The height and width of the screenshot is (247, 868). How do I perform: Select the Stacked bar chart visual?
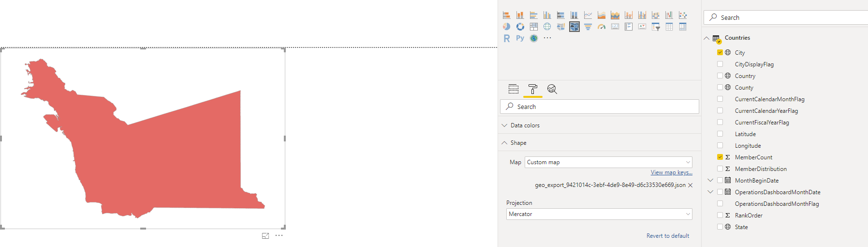[x=506, y=15]
